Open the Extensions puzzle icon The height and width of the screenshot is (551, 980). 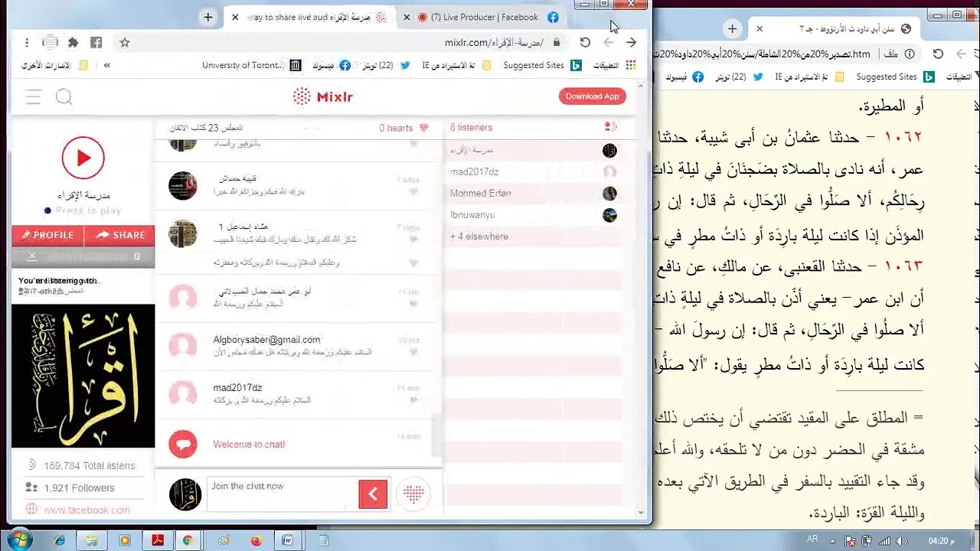pos(73,42)
